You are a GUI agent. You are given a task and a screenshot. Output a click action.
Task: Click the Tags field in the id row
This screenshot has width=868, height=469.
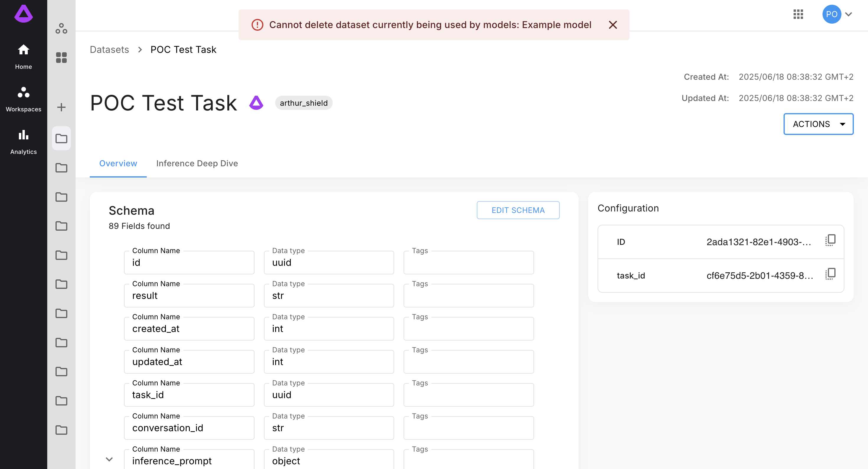pyautogui.click(x=469, y=262)
